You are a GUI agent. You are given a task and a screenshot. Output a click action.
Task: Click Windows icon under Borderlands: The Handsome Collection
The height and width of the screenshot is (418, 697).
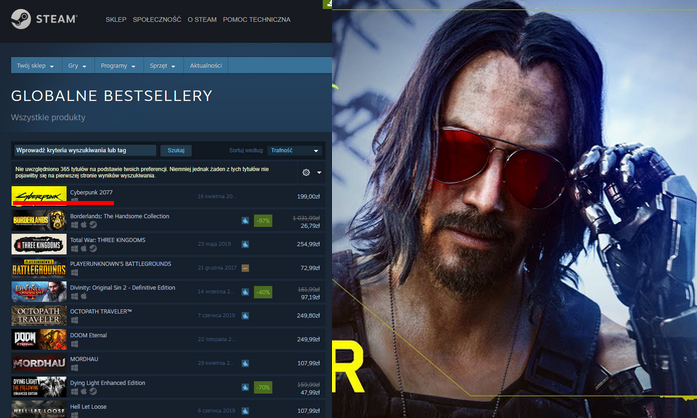click(x=74, y=225)
